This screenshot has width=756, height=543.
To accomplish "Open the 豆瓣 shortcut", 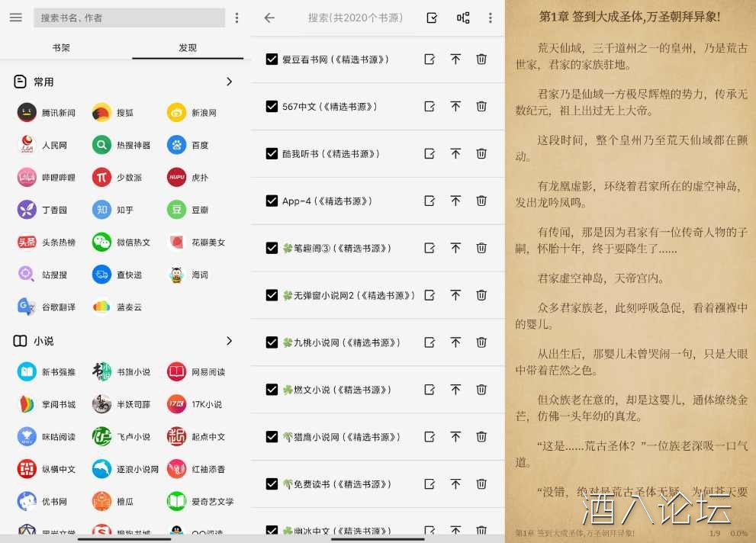I will pos(188,210).
